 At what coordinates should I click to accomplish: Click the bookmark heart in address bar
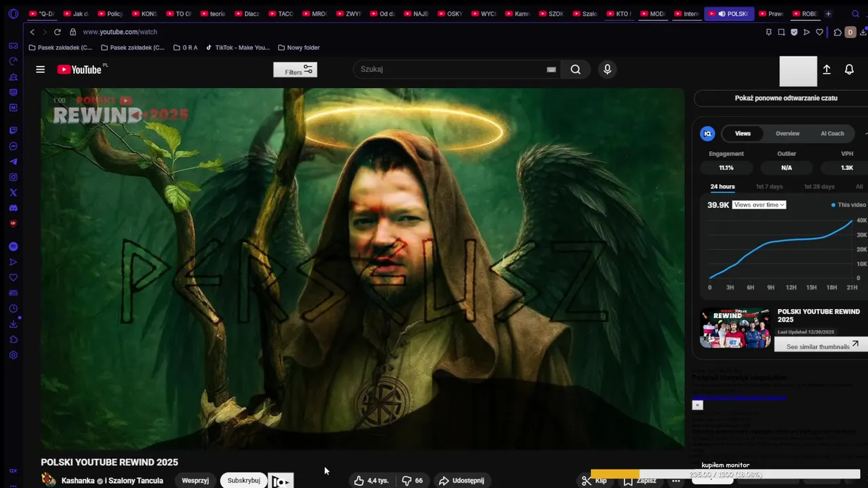click(819, 32)
